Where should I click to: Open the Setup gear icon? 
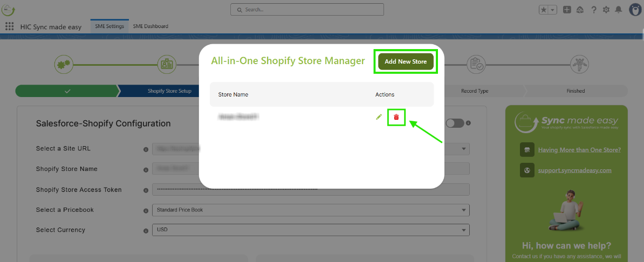pos(606,10)
